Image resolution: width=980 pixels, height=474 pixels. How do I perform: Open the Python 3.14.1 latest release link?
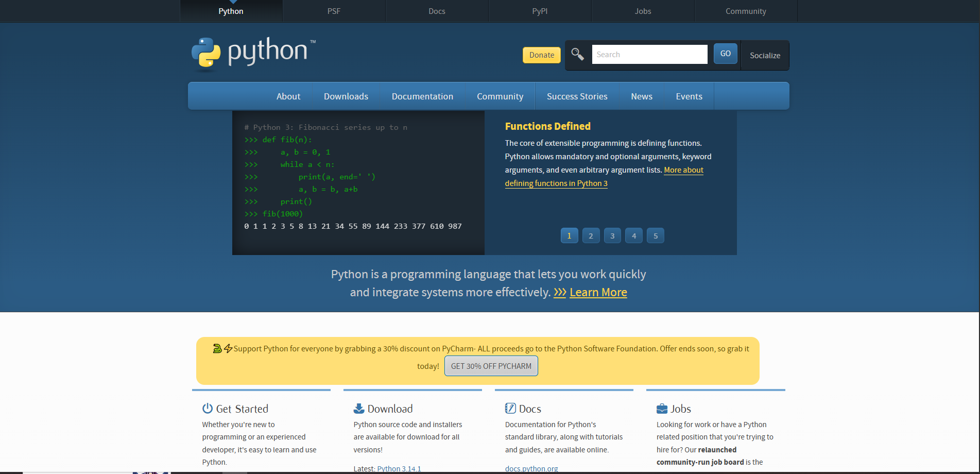pyautogui.click(x=399, y=469)
